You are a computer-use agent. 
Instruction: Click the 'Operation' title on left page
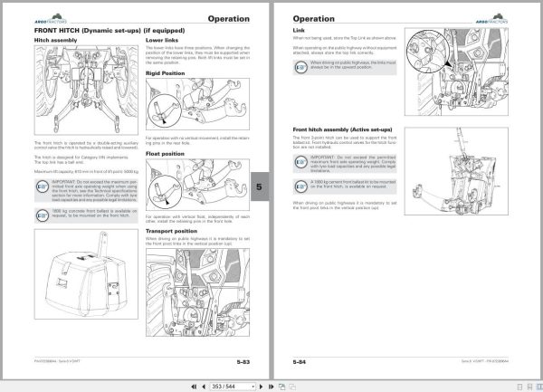click(229, 19)
